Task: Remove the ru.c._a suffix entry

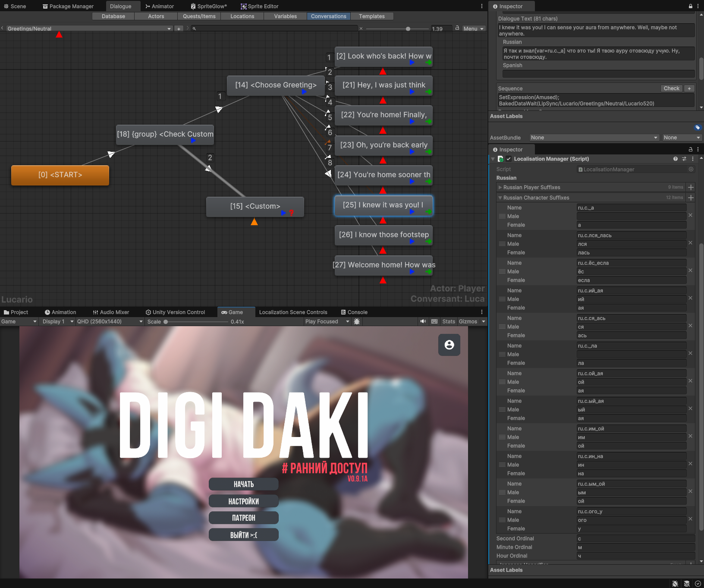Action: coord(690,215)
